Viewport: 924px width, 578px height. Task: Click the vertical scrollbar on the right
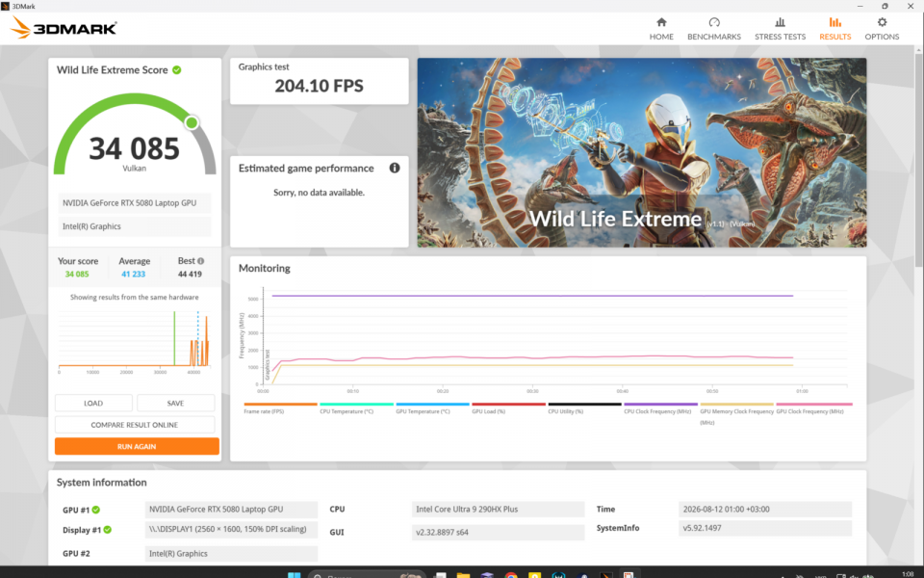pos(918,159)
